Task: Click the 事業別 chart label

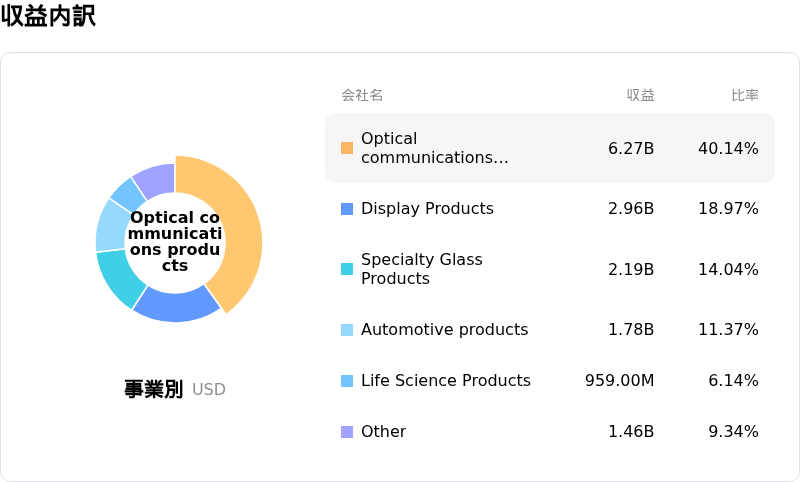Action: [153, 389]
